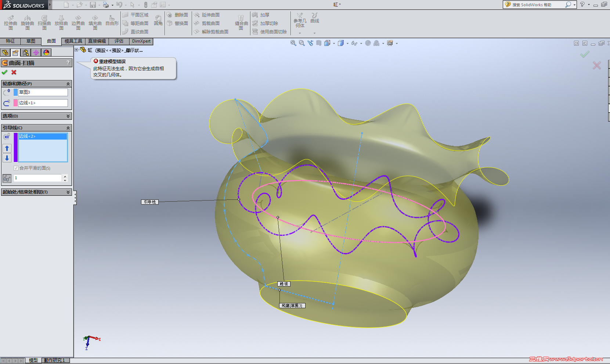Choose the Boundary Surface (边界曲面) tool
Viewport: 610px width, 364px height.
point(78,23)
